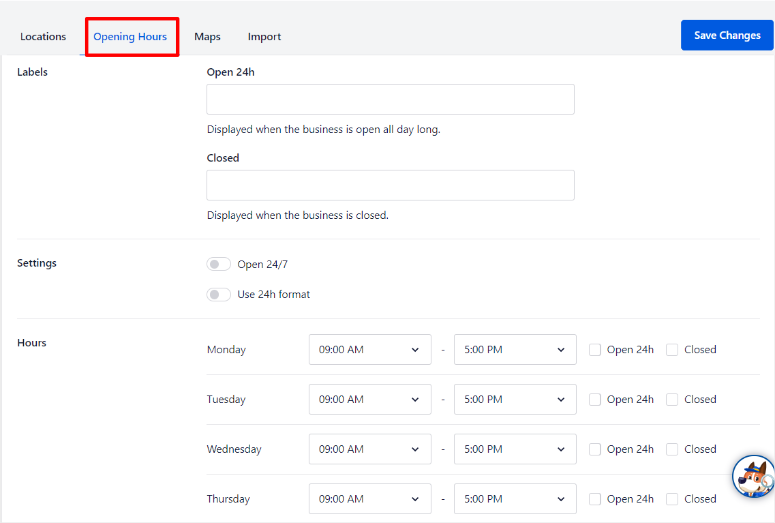Click into the Closed label text field

click(x=390, y=186)
